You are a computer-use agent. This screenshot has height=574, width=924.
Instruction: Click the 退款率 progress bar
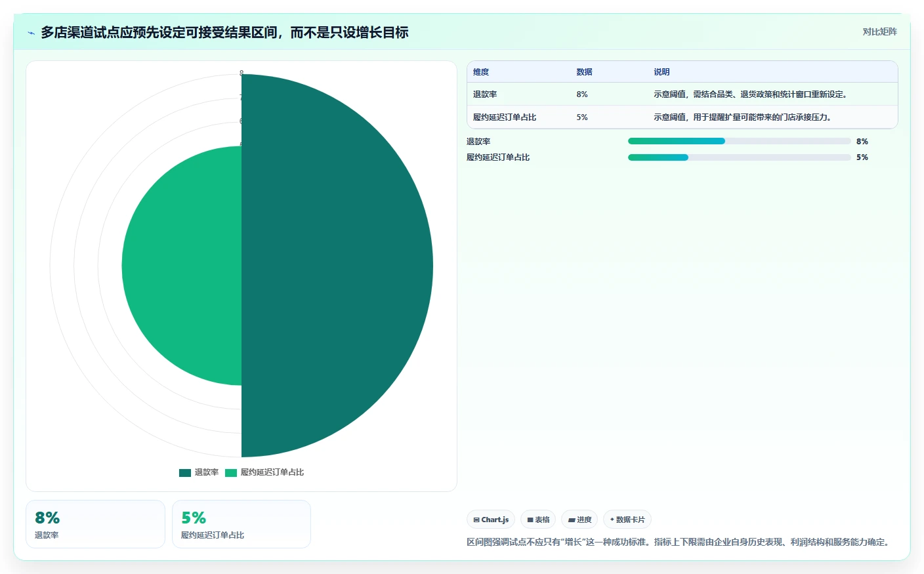pyautogui.click(x=740, y=141)
